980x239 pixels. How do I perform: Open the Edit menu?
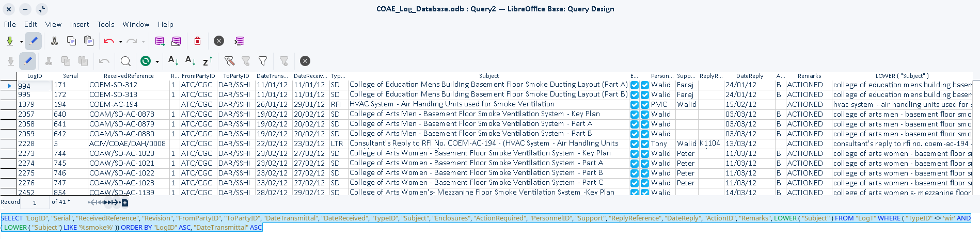pos(30,24)
